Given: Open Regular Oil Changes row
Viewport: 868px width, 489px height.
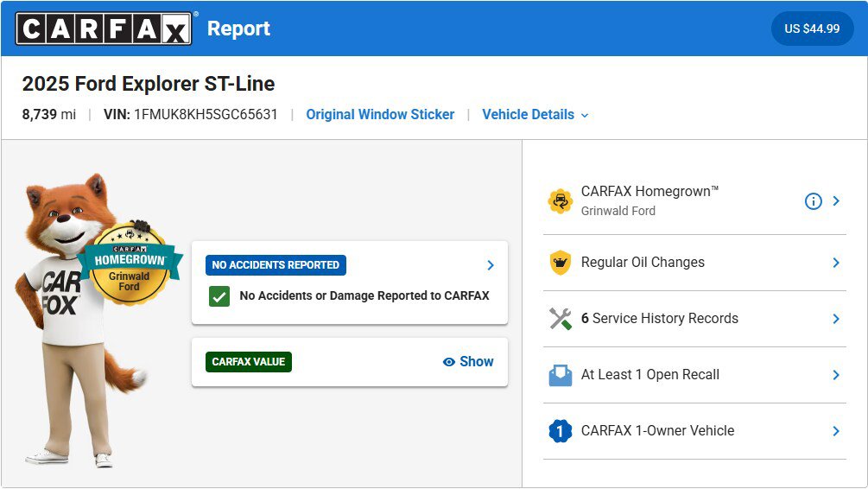Looking at the screenshot, I should click(694, 263).
